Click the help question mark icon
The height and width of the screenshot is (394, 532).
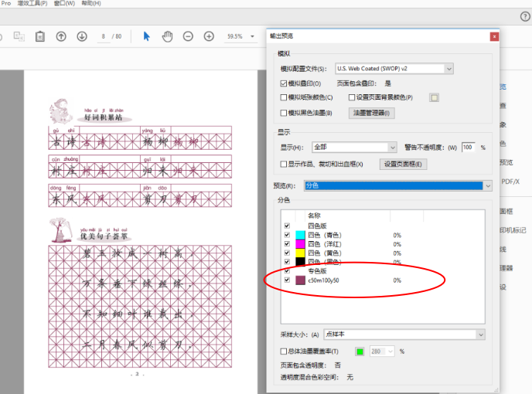point(525,16)
